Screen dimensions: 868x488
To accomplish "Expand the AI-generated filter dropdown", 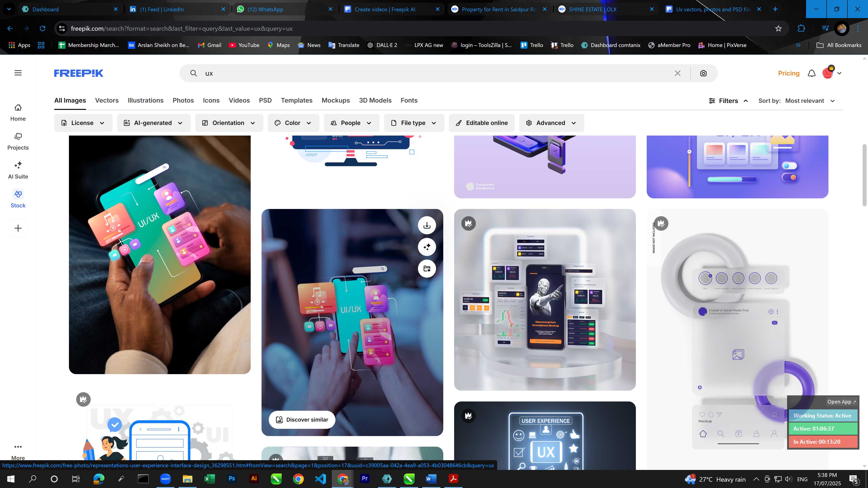I will (x=154, y=123).
